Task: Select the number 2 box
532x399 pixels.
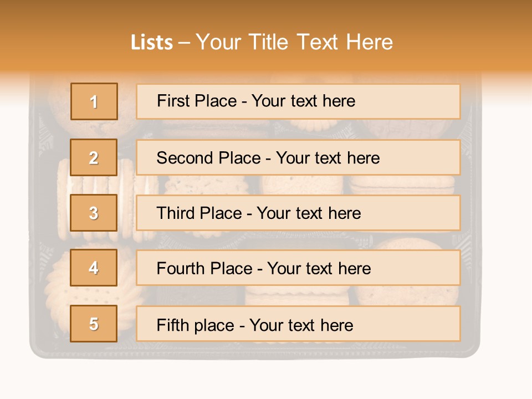Action: (x=94, y=157)
